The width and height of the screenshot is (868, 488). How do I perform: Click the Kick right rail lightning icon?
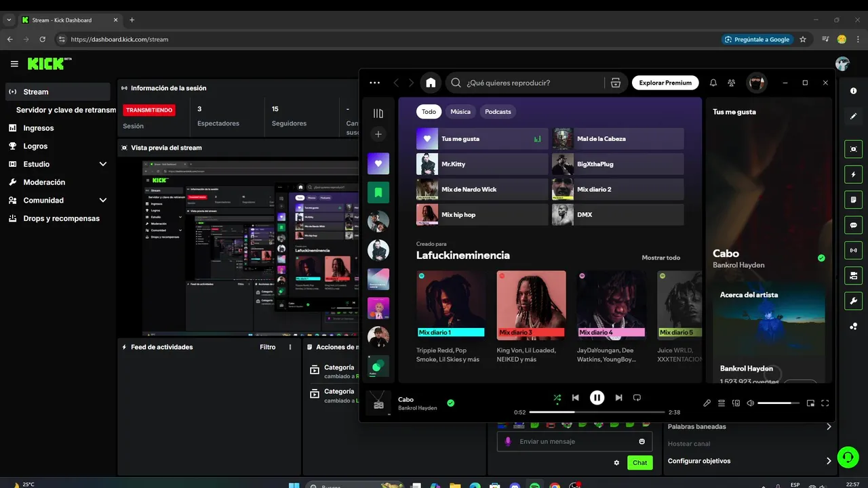[x=853, y=175]
